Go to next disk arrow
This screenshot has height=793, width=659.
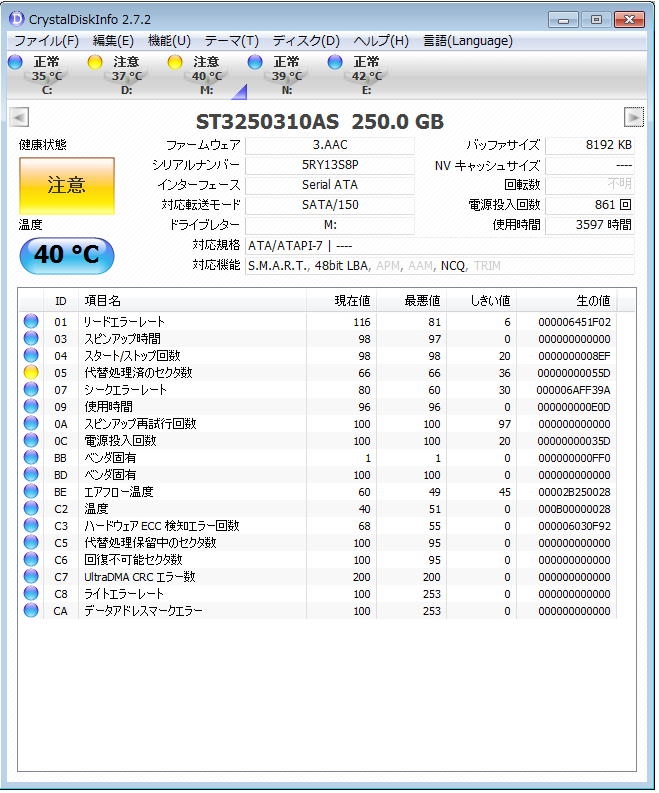[x=634, y=117]
